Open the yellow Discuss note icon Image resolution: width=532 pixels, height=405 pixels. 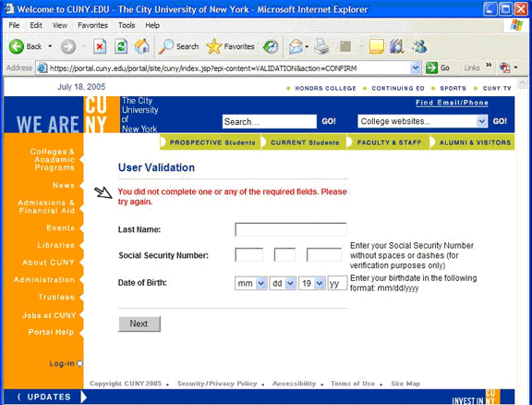[x=377, y=46]
